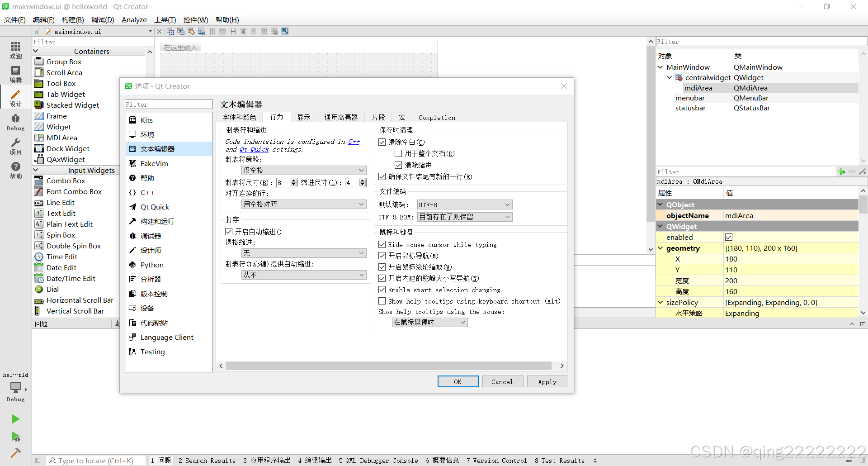Enable 用于整个文档 checkbox
Screen dimensions: 868x466
point(398,153)
